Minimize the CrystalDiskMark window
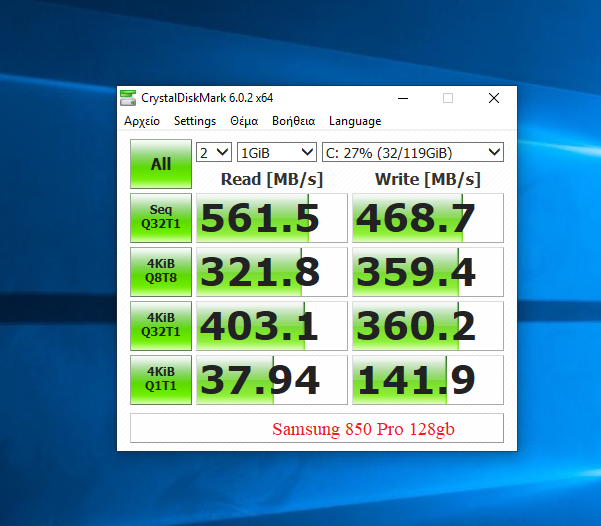The image size is (601, 526). pos(403,98)
